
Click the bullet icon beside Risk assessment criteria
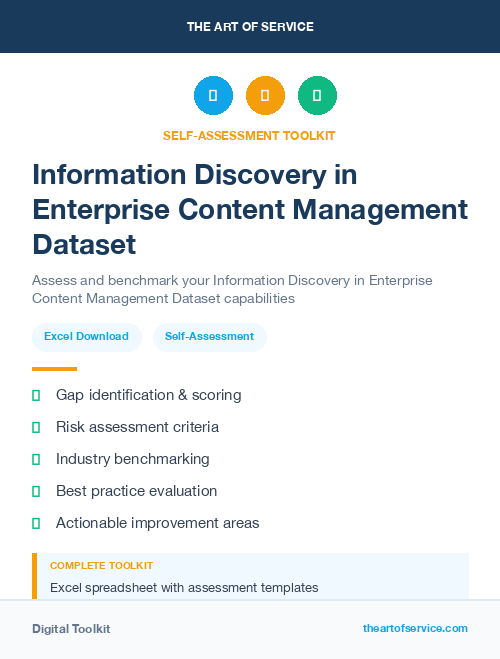click(36, 427)
